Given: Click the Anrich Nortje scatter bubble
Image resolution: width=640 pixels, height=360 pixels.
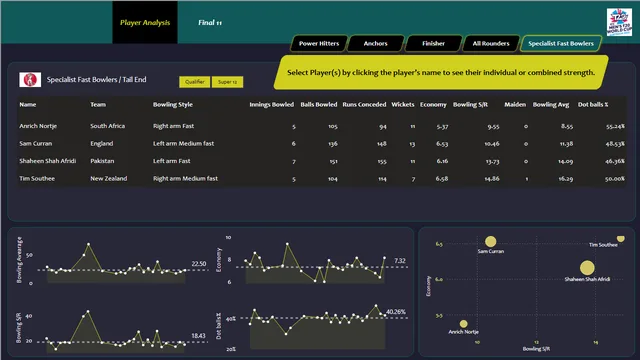Looking at the screenshot, I should (x=463, y=324).
